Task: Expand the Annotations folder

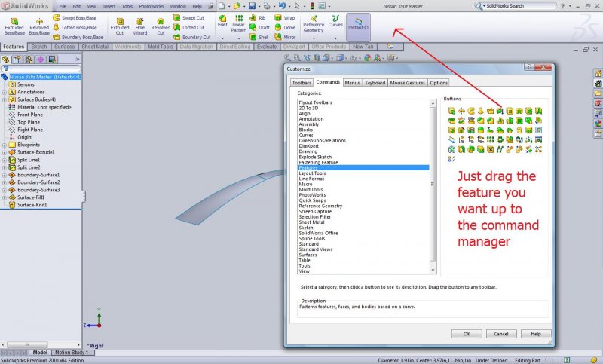Action: point(5,92)
